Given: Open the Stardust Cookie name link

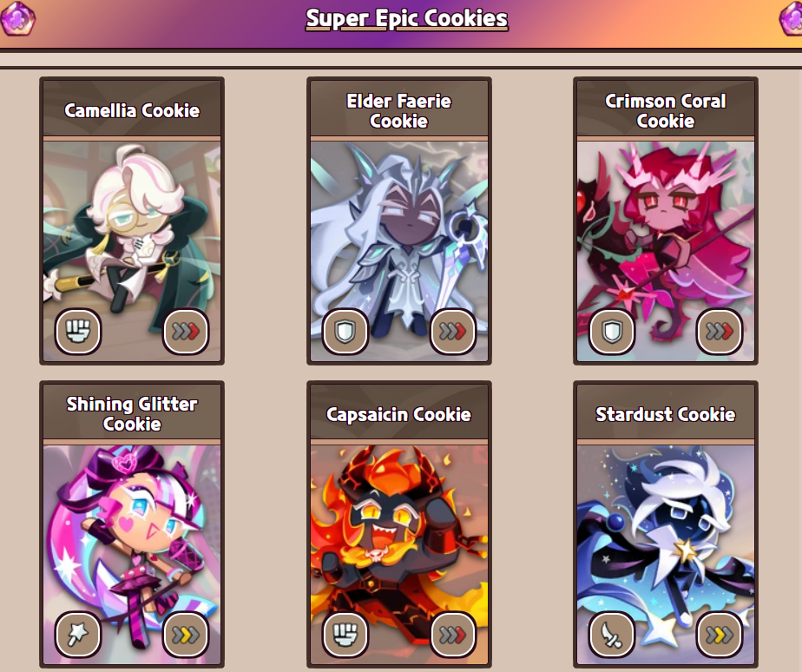Looking at the screenshot, I should (666, 414).
